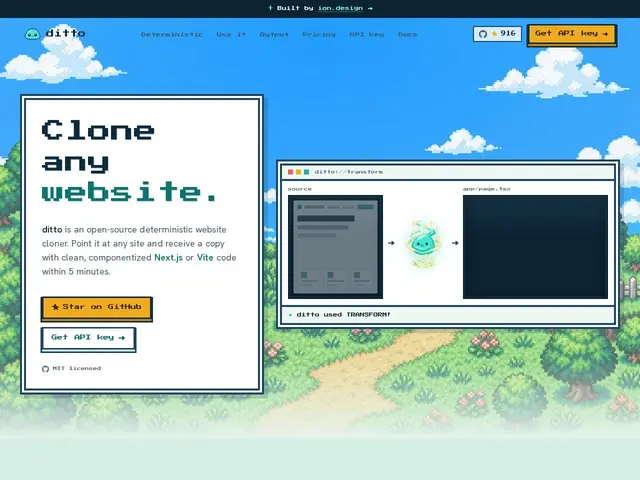Click the dark app/page.tsx output panel
Screen dimensions: 640x480
[535, 247]
